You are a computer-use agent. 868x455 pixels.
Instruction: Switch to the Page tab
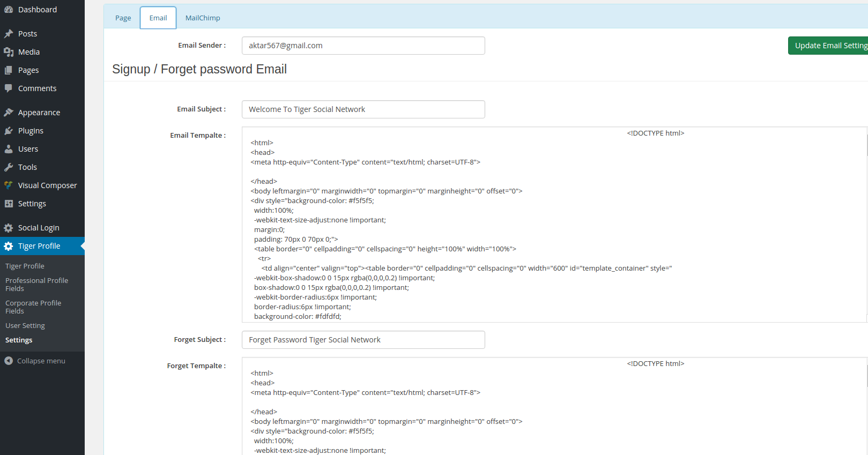123,18
